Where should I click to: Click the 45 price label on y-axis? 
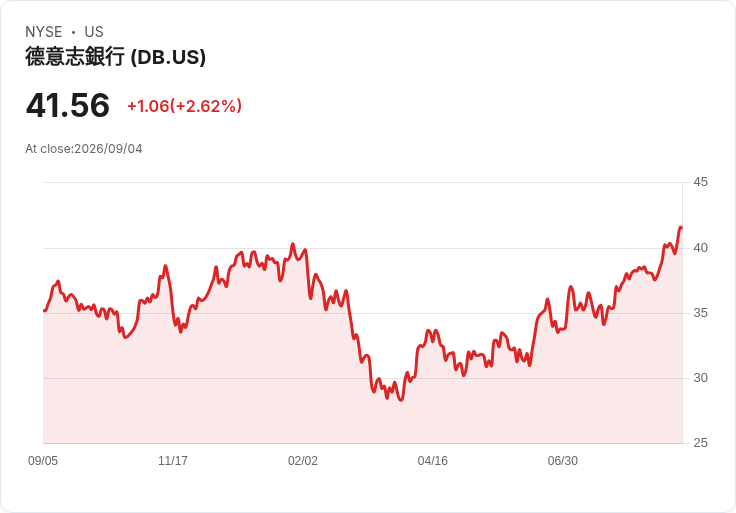700,182
